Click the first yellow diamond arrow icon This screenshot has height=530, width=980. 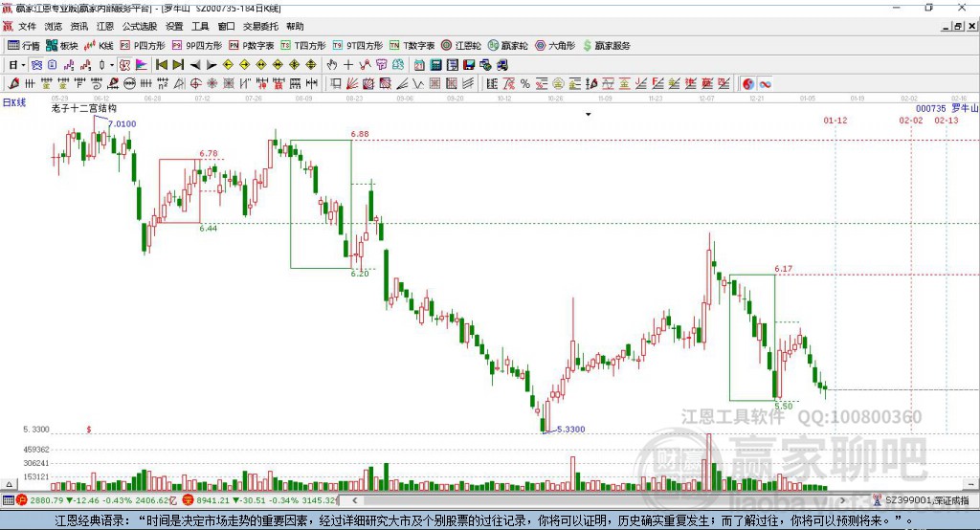[x=228, y=65]
